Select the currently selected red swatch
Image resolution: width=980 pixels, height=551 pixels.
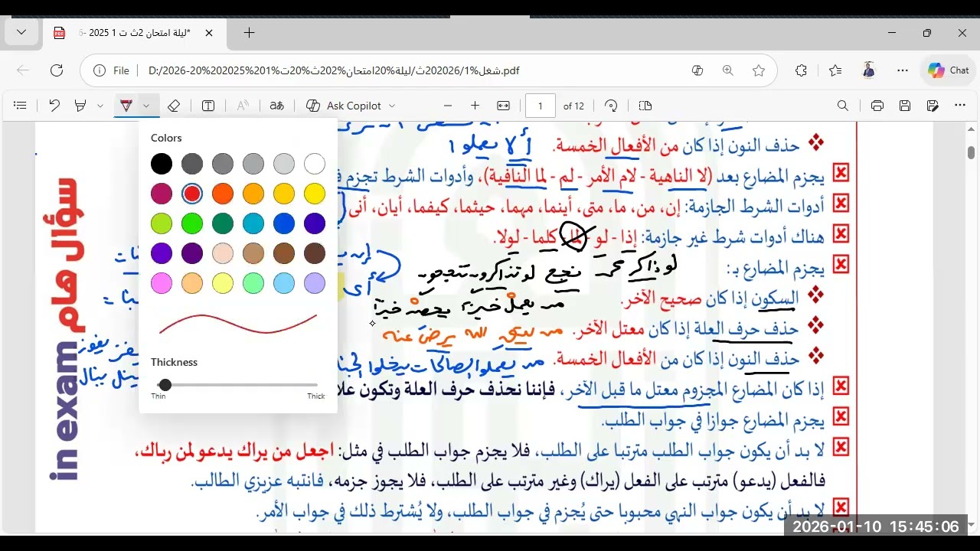tap(192, 194)
